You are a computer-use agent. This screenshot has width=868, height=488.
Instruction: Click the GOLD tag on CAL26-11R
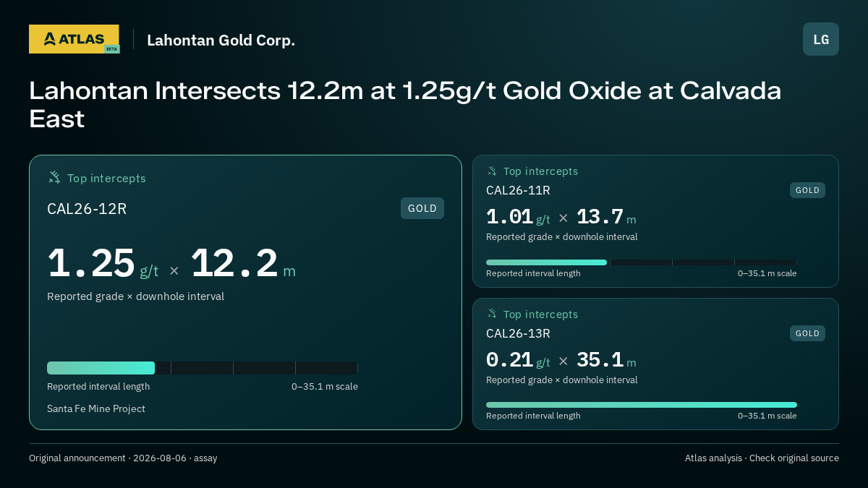[x=807, y=190]
